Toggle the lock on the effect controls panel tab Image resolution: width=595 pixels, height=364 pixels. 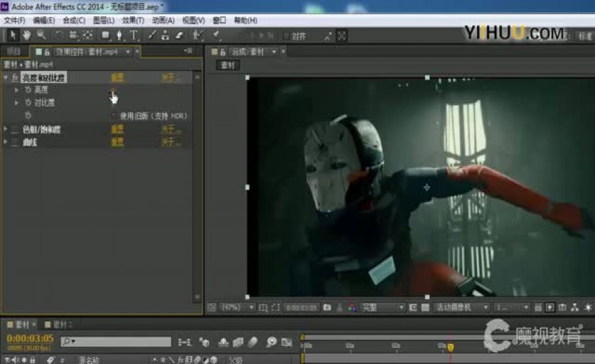click(47, 52)
